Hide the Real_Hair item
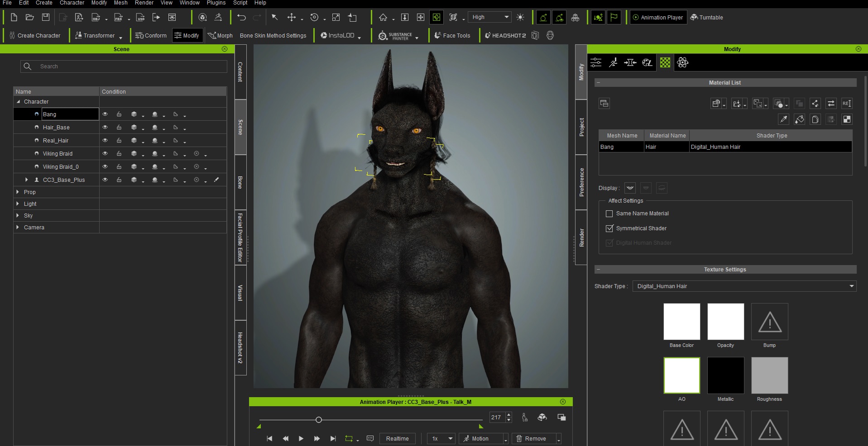Image resolution: width=868 pixels, height=446 pixels. (x=105, y=140)
